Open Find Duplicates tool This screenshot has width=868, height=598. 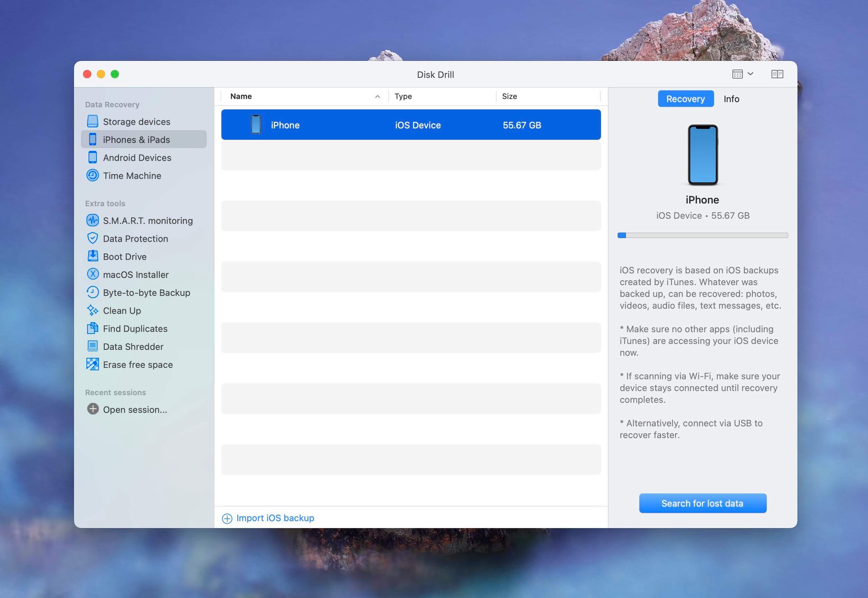coord(144,328)
